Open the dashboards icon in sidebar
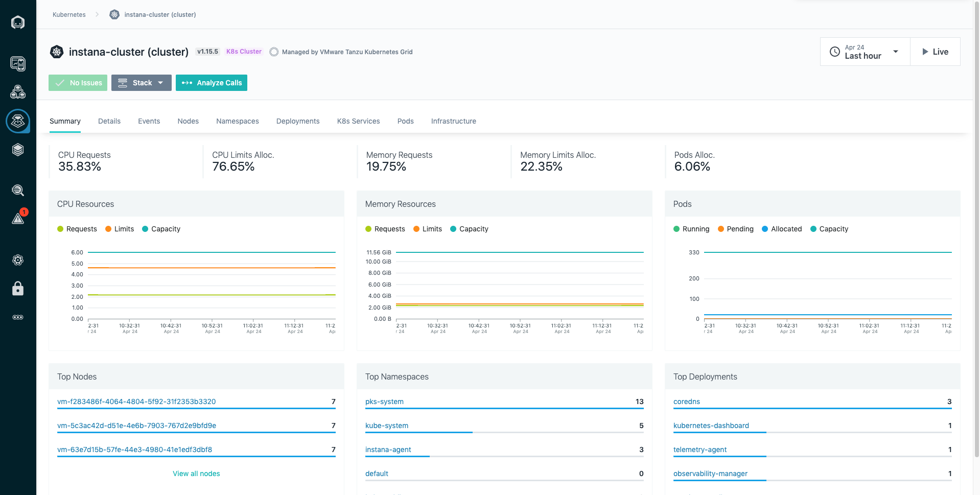The width and height of the screenshot is (980, 495). pyautogui.click(x=18, y=64)
